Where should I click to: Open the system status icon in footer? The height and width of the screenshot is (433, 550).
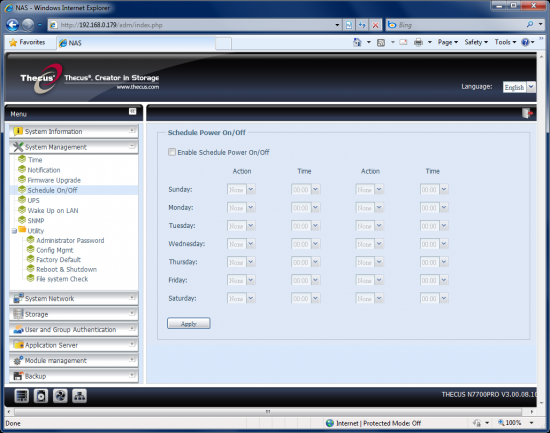[21, 396]
